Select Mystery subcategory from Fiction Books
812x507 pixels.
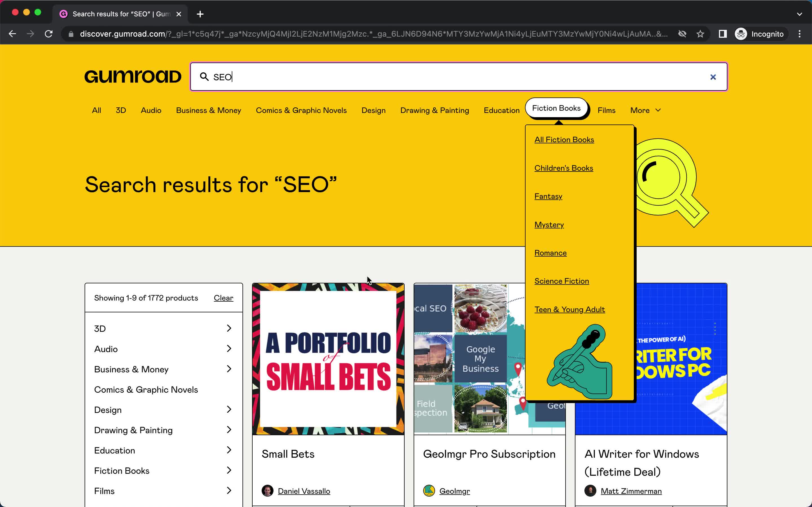[x=549, y=224]
